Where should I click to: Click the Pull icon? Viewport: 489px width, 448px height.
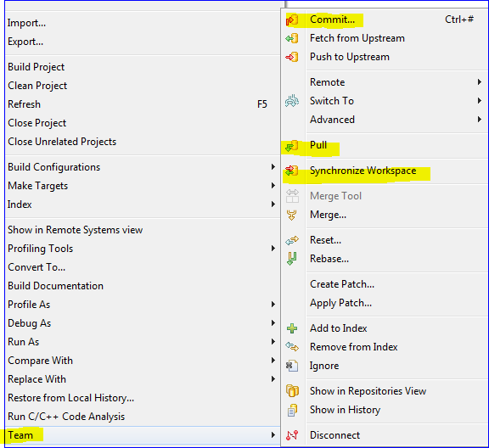[x=292, y=146]
